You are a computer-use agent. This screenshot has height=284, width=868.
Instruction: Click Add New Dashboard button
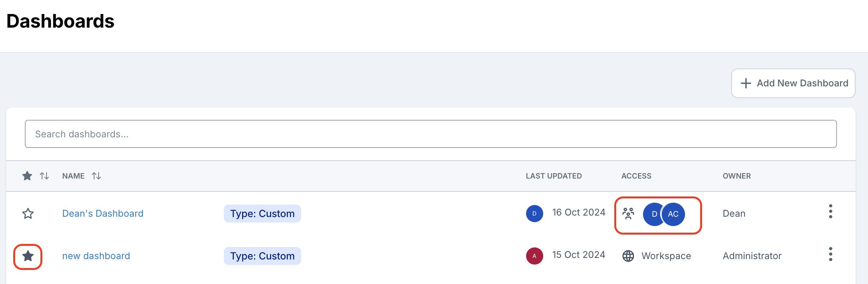coord(793,83)
